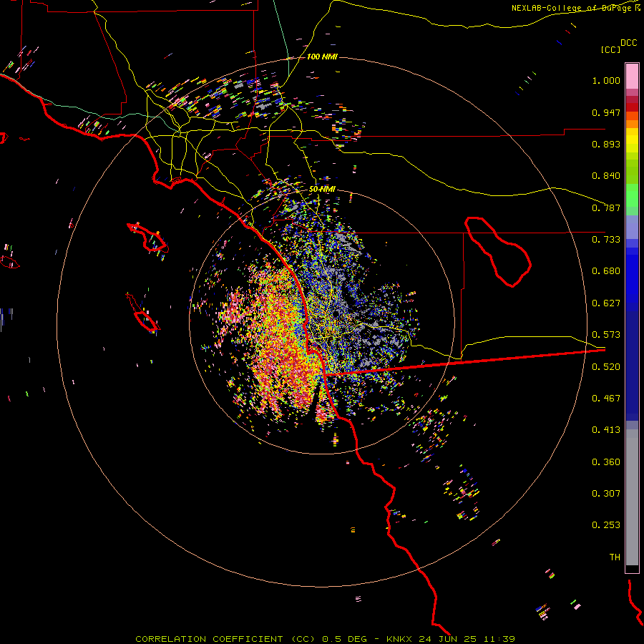Image resolution: width=644 pixels, height=644 pixels.
Task: Select the 0.253 scale value
Action: [606, 525]
